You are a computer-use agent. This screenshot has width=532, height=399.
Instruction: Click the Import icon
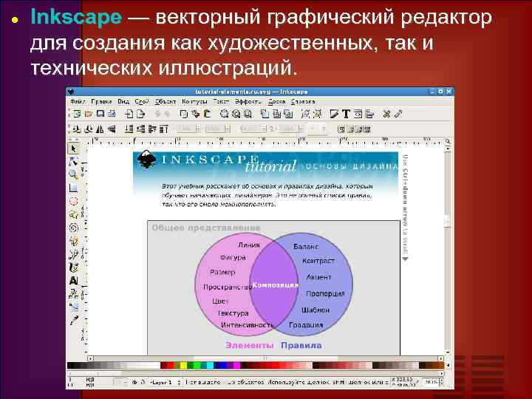coord(129,114)
